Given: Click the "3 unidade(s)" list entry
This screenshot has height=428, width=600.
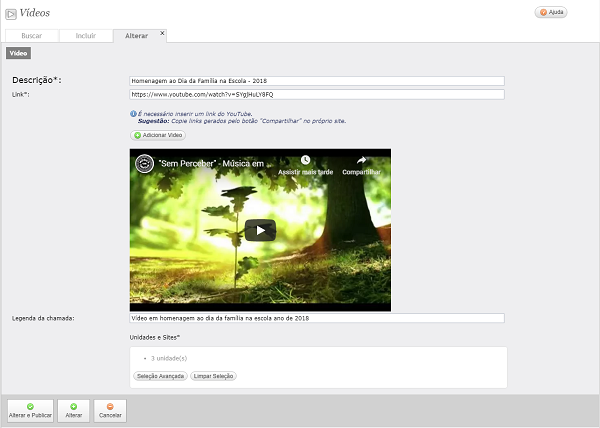Looking at the screenshot, I should [169, 358].
